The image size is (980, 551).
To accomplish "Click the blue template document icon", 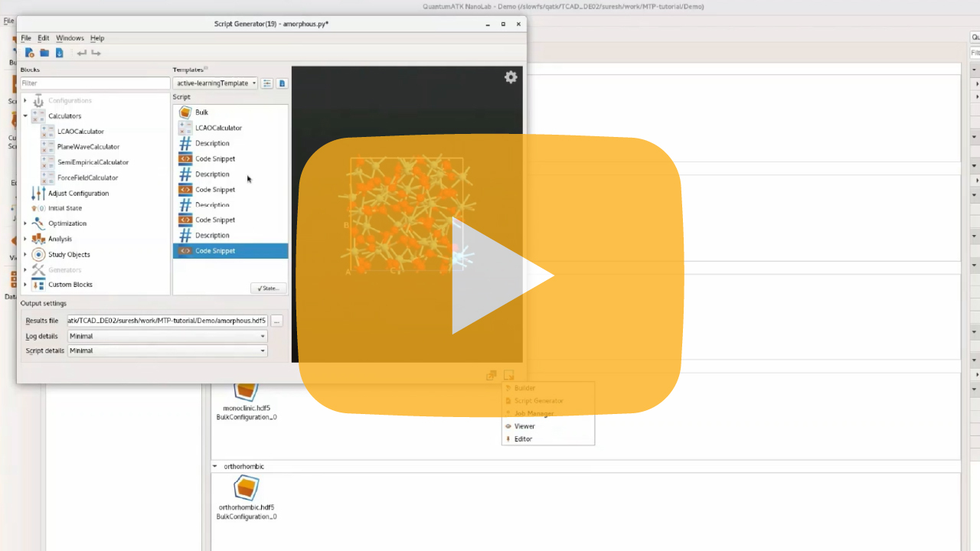I will click(282, 83).
